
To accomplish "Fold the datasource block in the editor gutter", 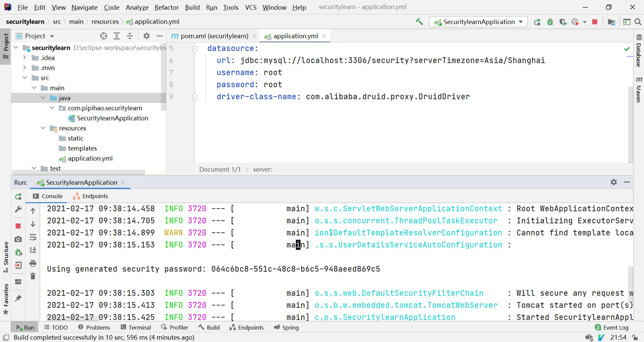I will [x=195, y=49].
